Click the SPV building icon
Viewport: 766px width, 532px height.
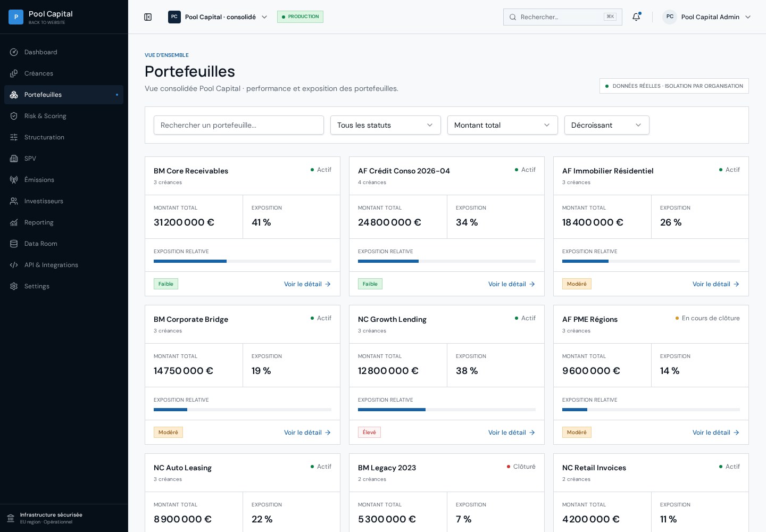point(14,159)
